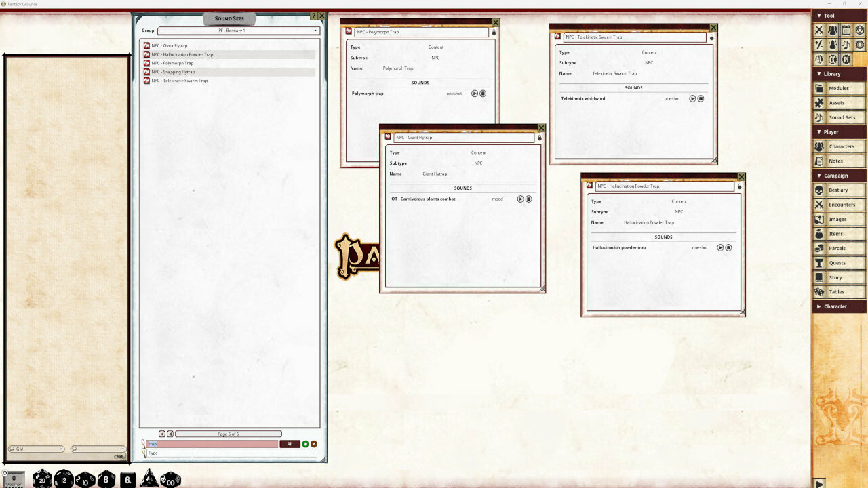Open the Options gear icon

coord(861,44)
